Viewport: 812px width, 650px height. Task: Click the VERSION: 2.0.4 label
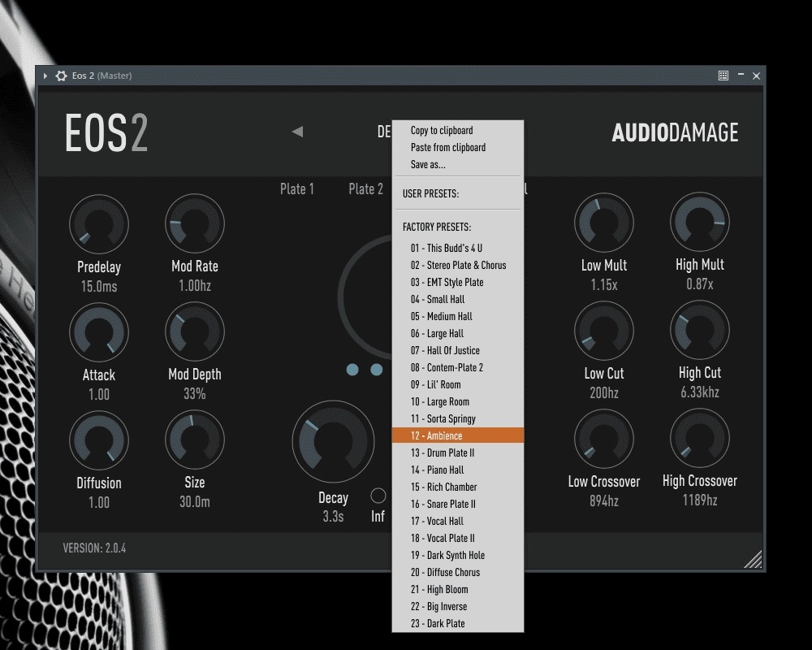tap(94, 548)
